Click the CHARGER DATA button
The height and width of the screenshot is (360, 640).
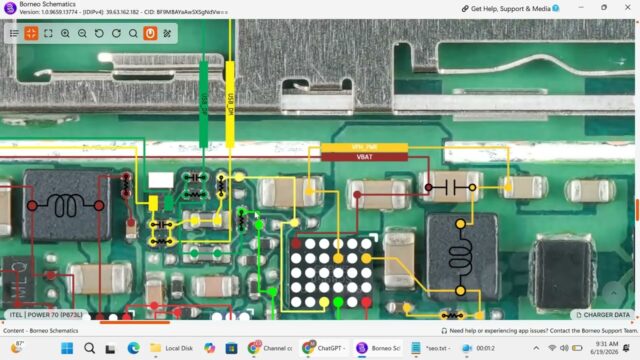click(x=603, y=315)
